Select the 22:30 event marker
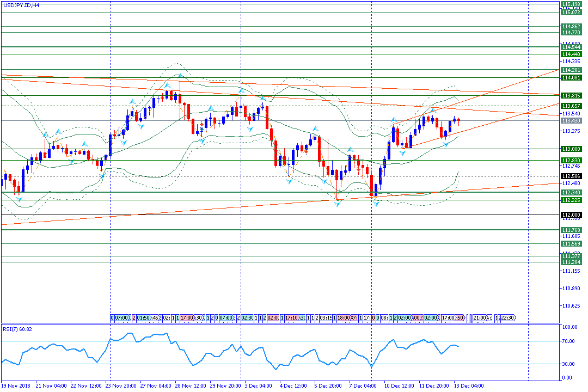588x392 pixels. click(x=507, y=318)
